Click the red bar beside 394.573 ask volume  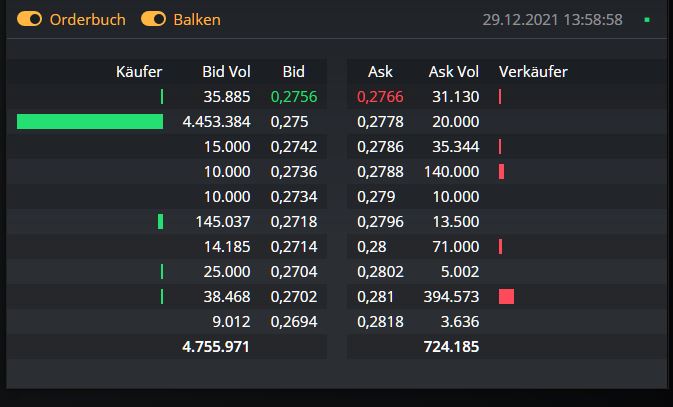click(506, 297)
